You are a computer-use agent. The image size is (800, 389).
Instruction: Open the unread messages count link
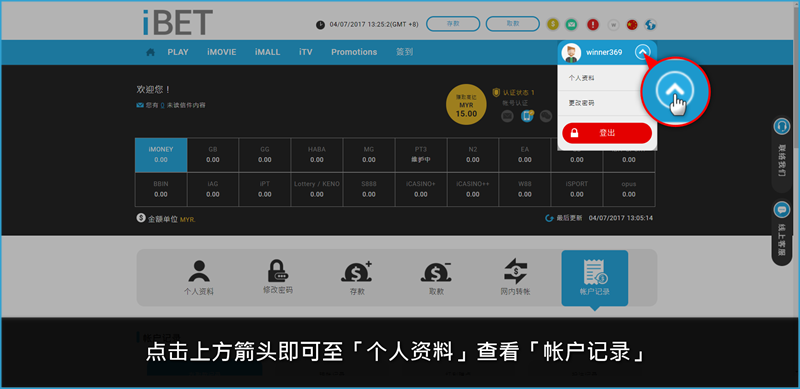point(162,105)
